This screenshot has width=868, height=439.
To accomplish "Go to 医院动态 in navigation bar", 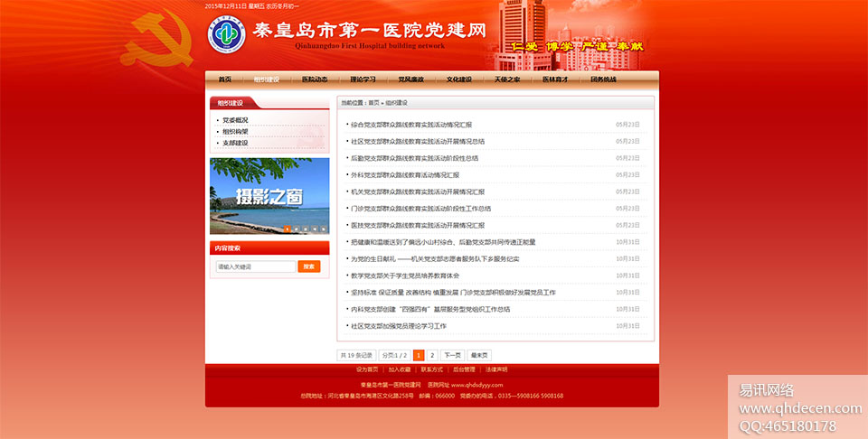I will [x=315, y=79].
